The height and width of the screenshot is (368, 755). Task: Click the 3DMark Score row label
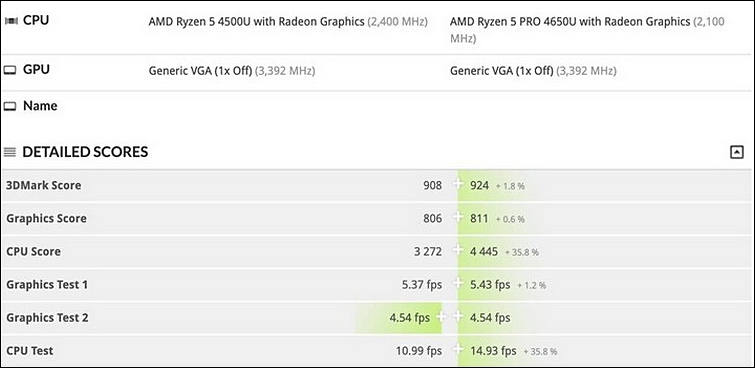pos(43,185)
